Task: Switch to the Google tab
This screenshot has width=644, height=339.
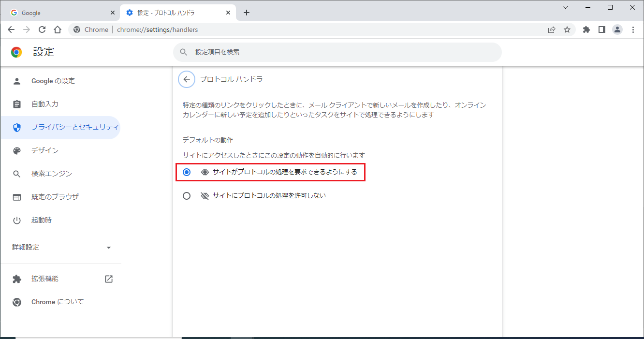Action: 60,13
